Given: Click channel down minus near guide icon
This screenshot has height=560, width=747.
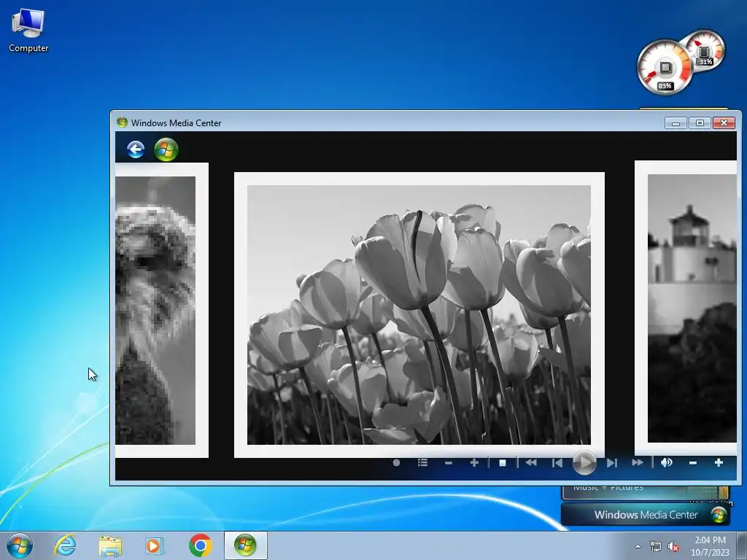Looking at the screenshot, I should (x=449, y=463).
